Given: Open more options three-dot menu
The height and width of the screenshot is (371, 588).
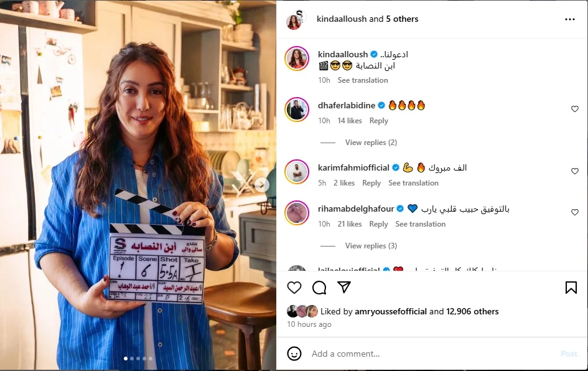Looking at the screenshot, I should (569, 19).
